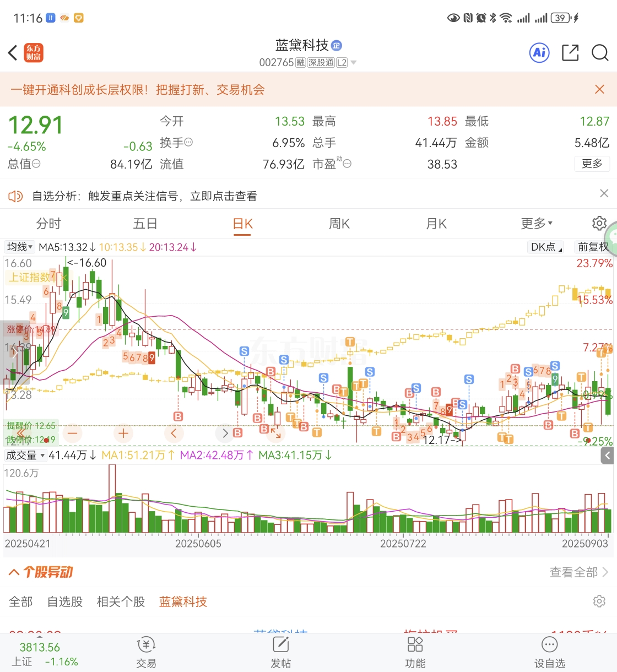Open the 均线 indicator dropdown
Screen dimensions: 617x672
pos(20,247)
